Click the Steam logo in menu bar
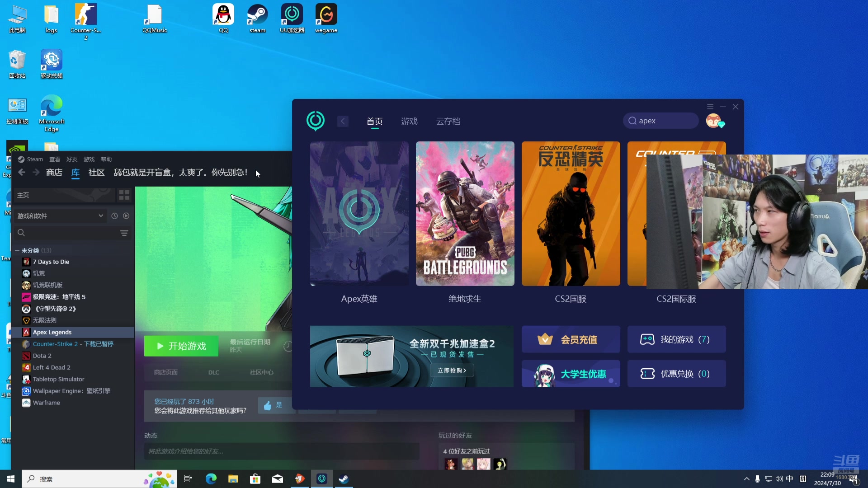The image size is (868, 488). coord(21,159)
